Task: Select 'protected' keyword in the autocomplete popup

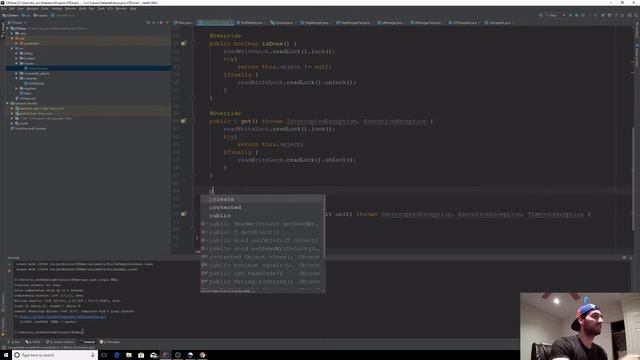Action: pos(262,207)
